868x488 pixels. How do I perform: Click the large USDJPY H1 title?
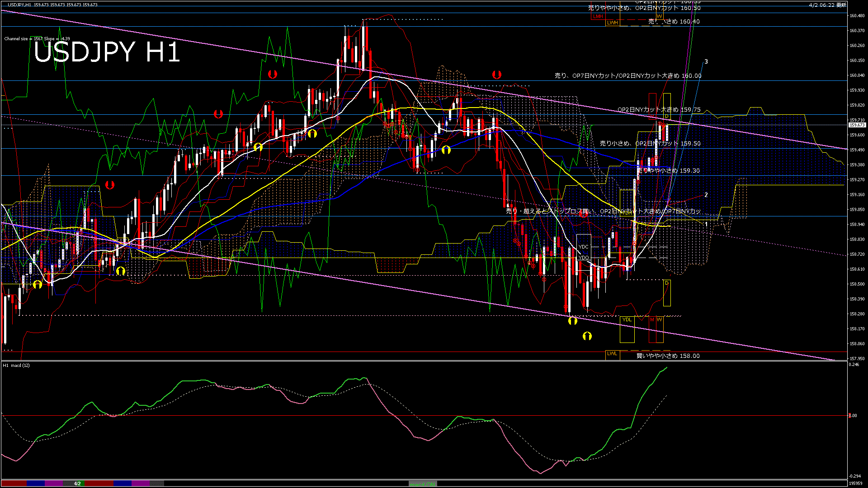tap(107, 52)
